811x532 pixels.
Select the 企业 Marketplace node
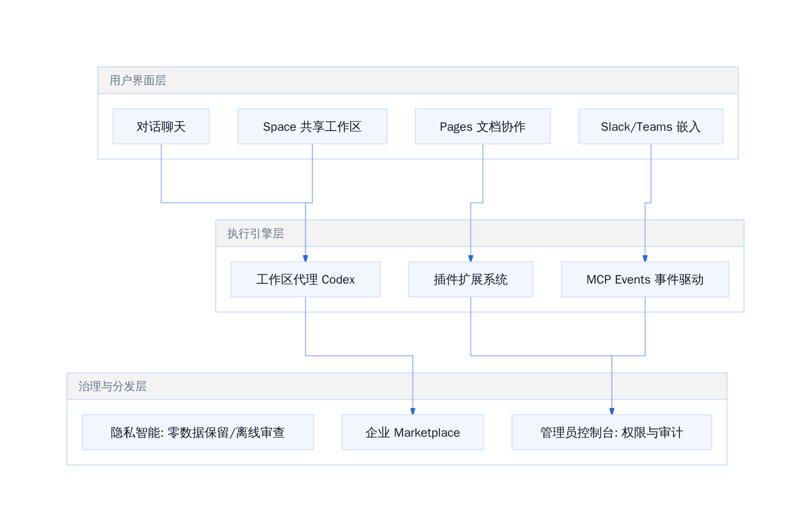(413, 433)
